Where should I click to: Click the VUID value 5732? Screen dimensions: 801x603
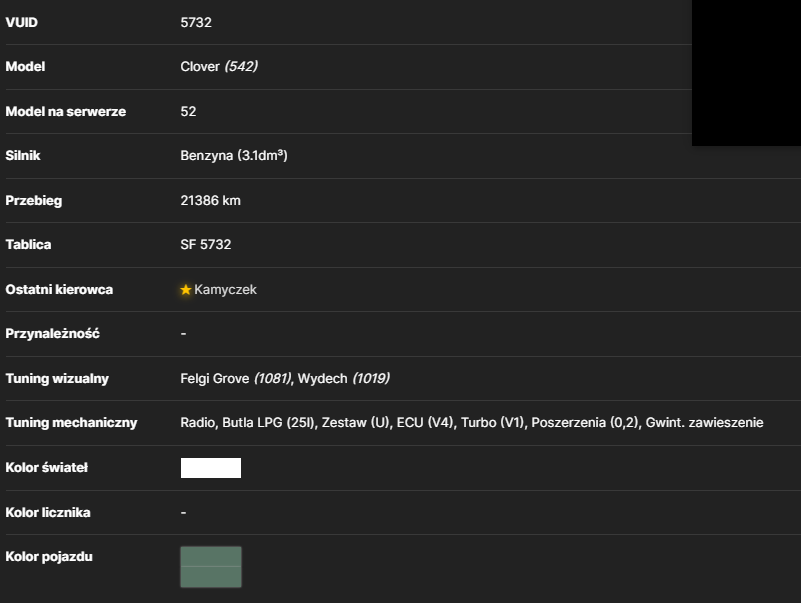pyautogui.click(x=196, y=22)
